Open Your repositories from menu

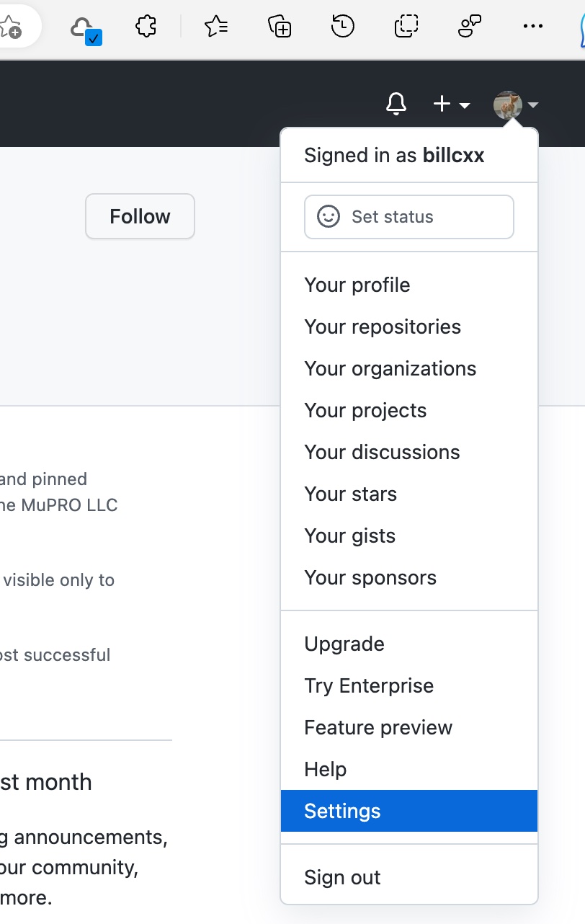[x=382, y=326]
